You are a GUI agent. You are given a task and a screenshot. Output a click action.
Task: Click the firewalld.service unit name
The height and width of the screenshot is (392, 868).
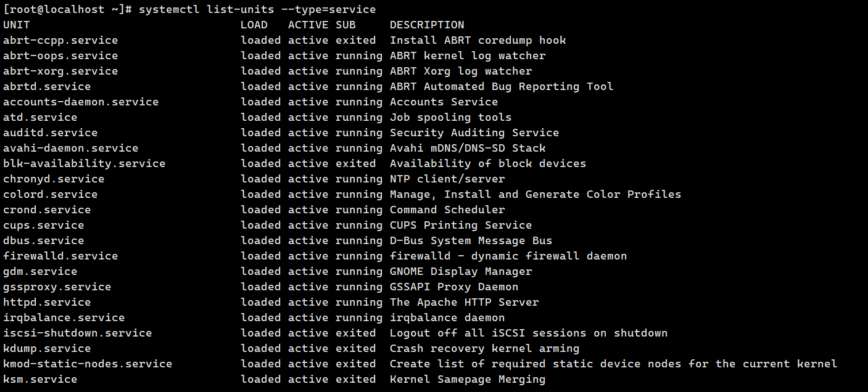(60, 256)
